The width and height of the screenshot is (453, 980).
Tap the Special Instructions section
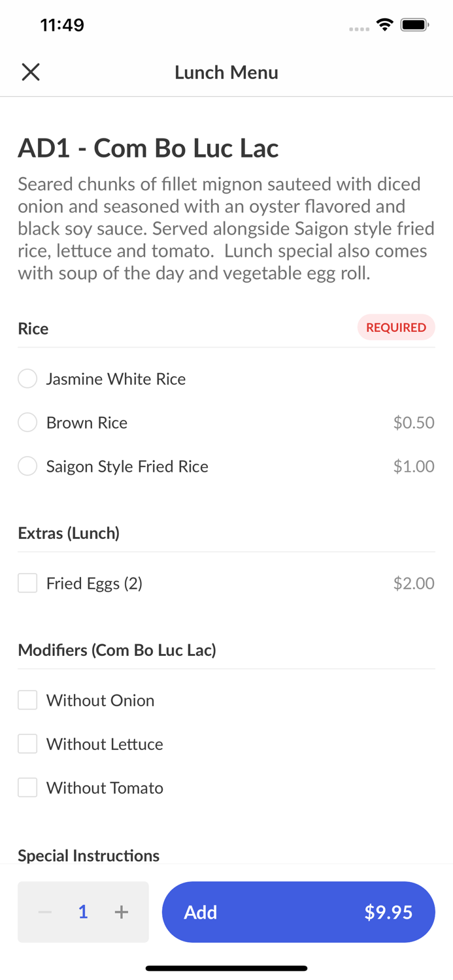[88, 855]
